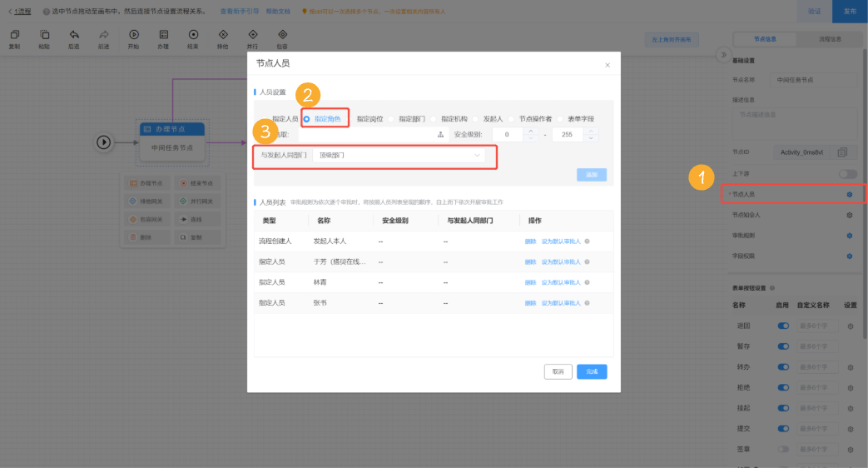Click the 办理节点 node header on canvas
This screenshot has width=868, height=468.
172,129
